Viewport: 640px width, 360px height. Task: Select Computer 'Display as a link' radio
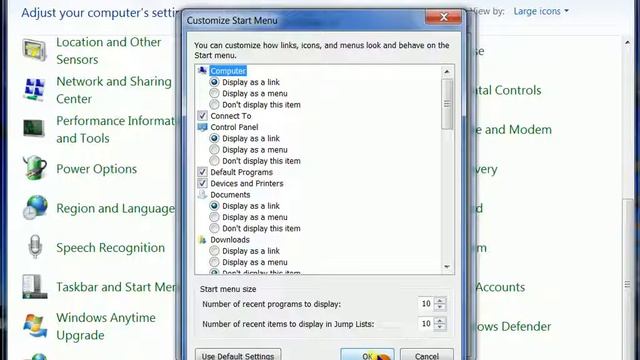click(214, 82)
